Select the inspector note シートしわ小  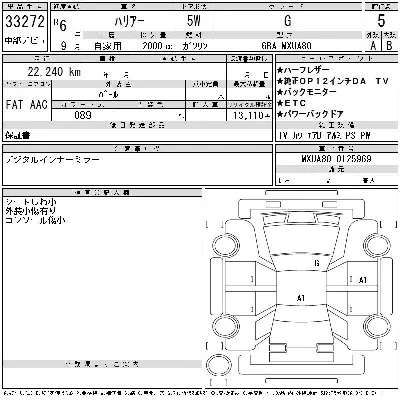[x=31, y=202]
